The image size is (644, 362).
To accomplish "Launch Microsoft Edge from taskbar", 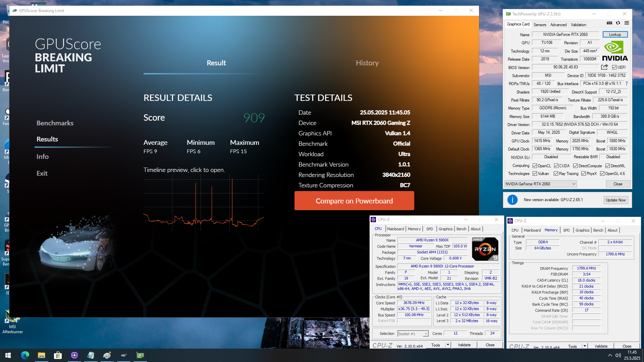I will (x=25, y=355).
